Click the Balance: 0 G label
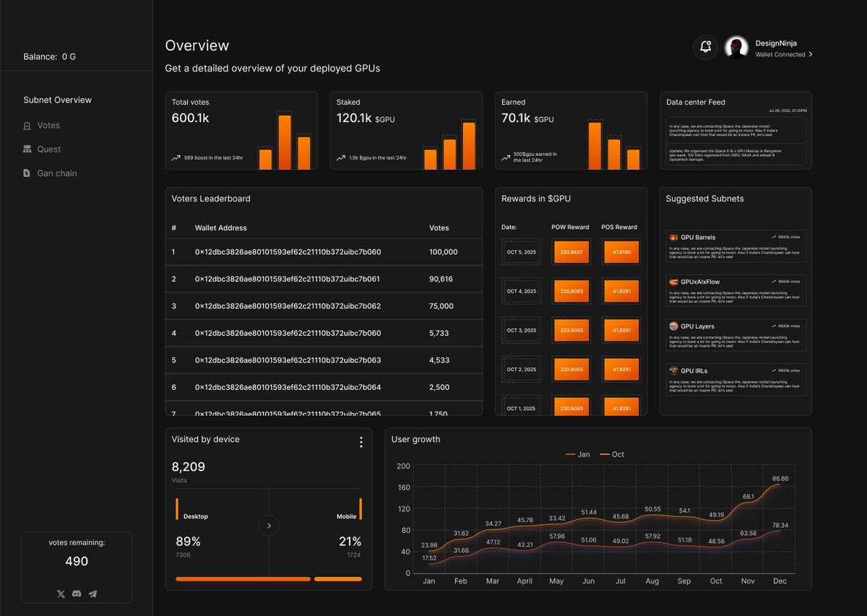Image resolution: width=867 pixels, height=616 pixels. 49,56
